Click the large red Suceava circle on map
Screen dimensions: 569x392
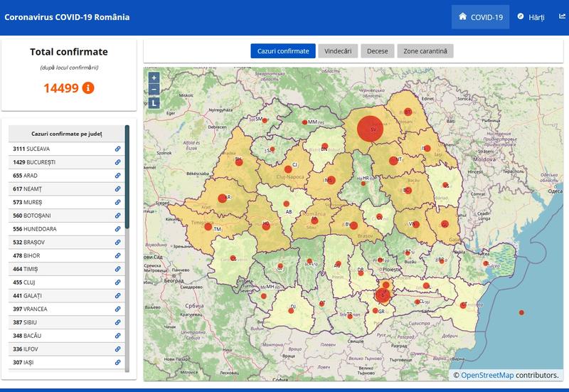point(371,129)
